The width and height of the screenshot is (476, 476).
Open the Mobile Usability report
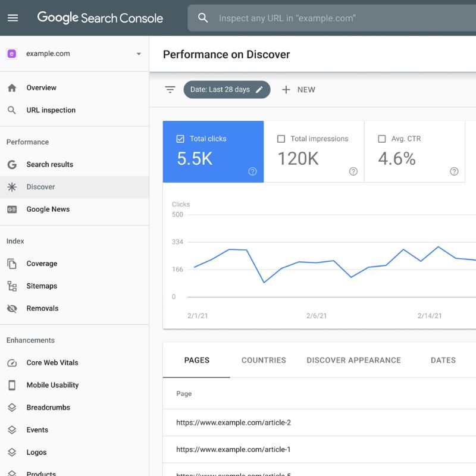(x=52, y=385)
